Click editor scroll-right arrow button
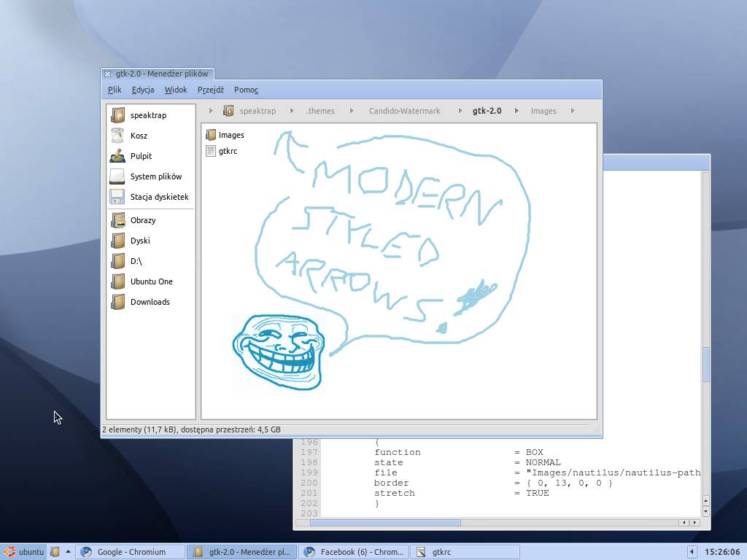 [x=694, y=523]
